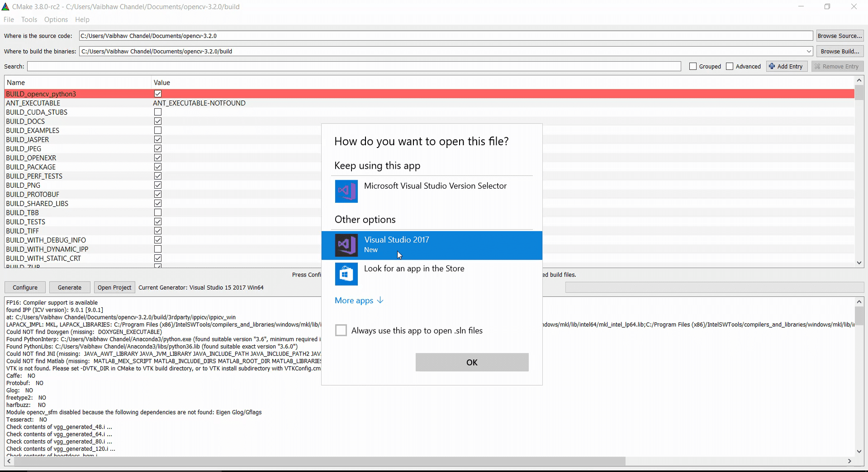Click the plus icon on Add Entry
Screen dimensions: 868x472
click(x=771, y=66)
